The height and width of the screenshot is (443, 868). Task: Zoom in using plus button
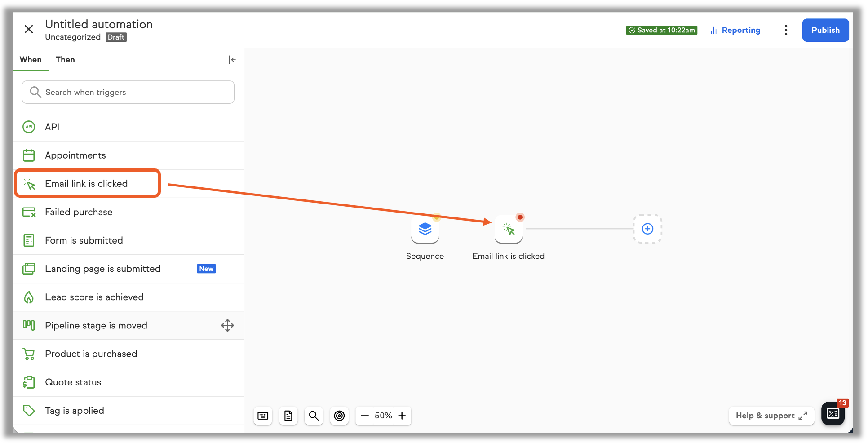click(402, 416)
